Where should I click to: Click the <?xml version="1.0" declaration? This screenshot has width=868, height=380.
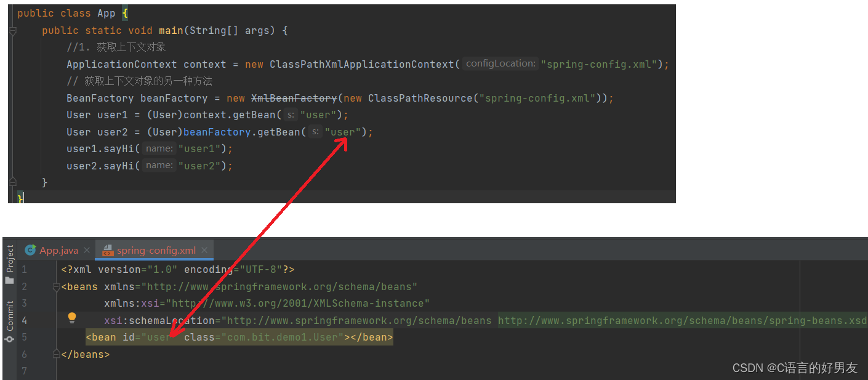(x=119, y=270)
